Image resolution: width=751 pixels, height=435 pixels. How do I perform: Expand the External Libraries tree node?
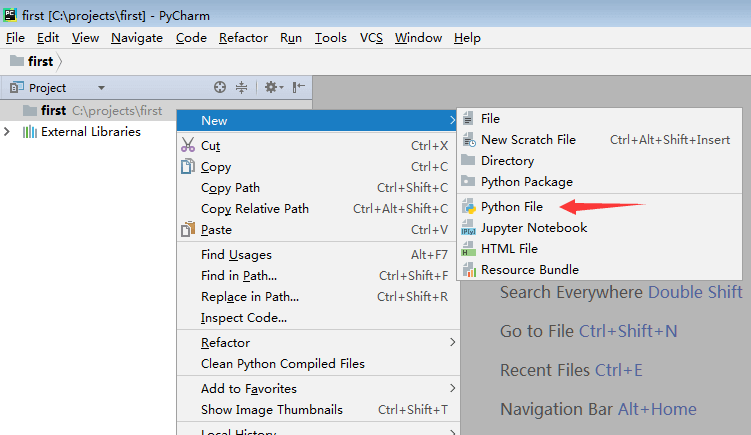(x=7, y=131)
